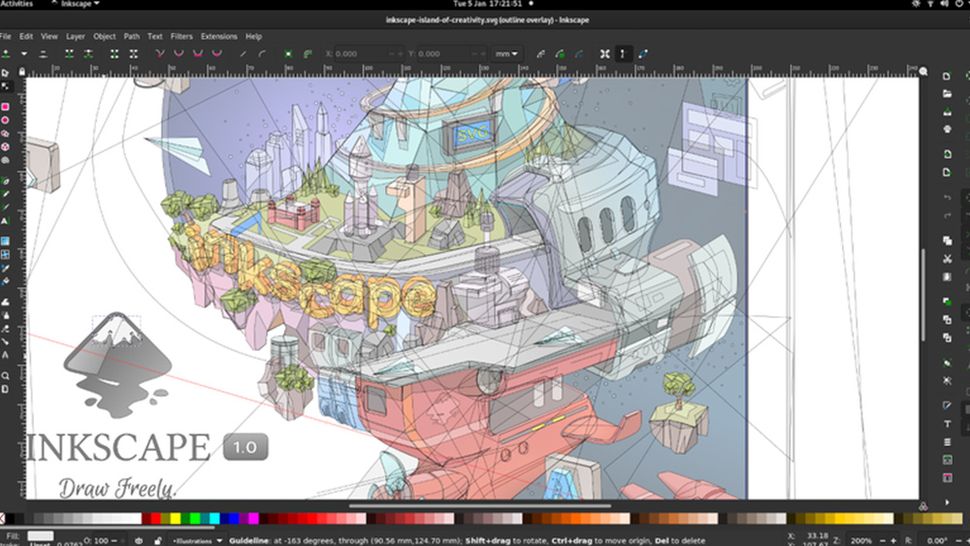Open the Text and Font dialog icon
This screenshot has width=970, height=546.
947,424
